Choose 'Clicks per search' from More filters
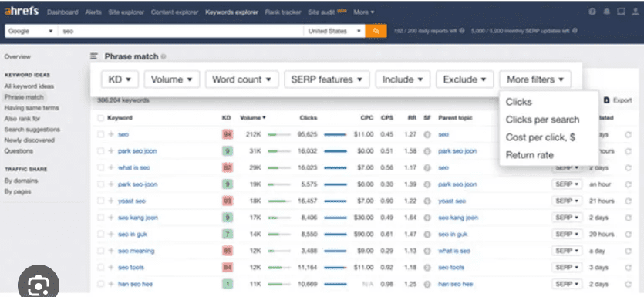The width and height of the screenshot is (644, 297). point(542,120)
